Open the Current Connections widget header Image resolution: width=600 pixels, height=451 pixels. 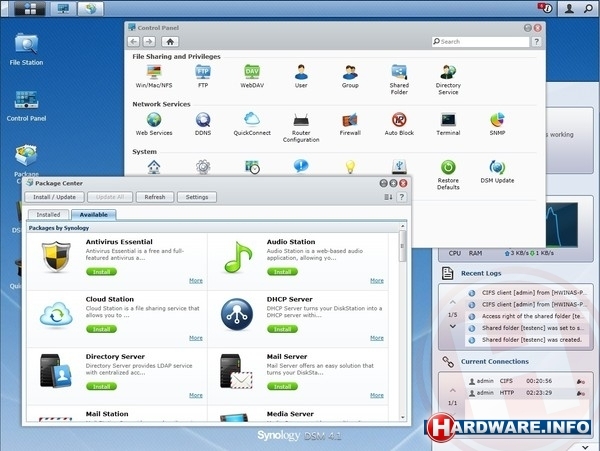tap(495, 361)
